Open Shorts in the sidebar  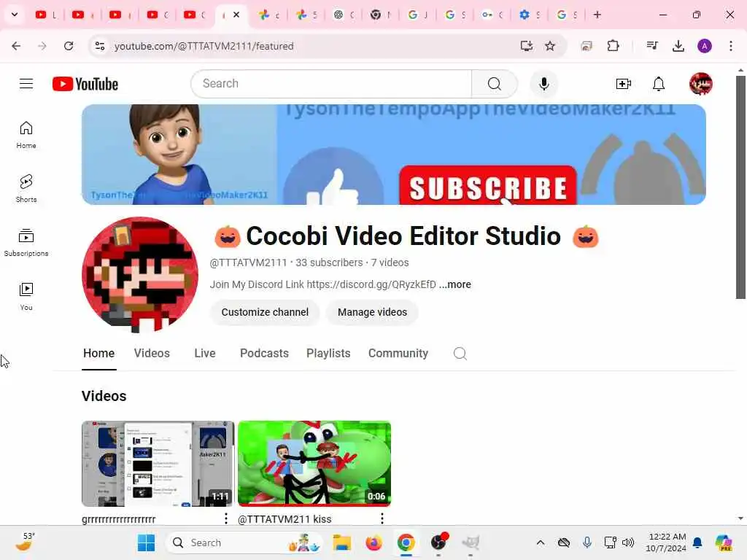coord(26,189)
